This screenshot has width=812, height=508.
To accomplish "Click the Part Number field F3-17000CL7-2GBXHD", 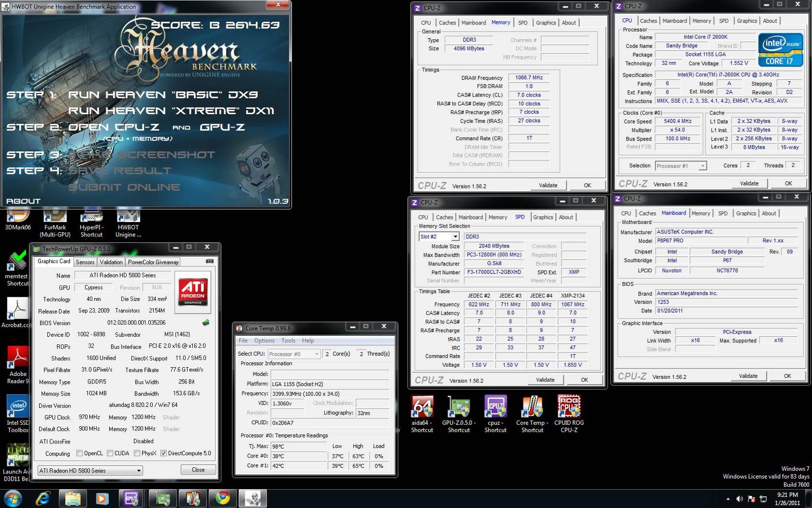I will click(x=494, y=272).
